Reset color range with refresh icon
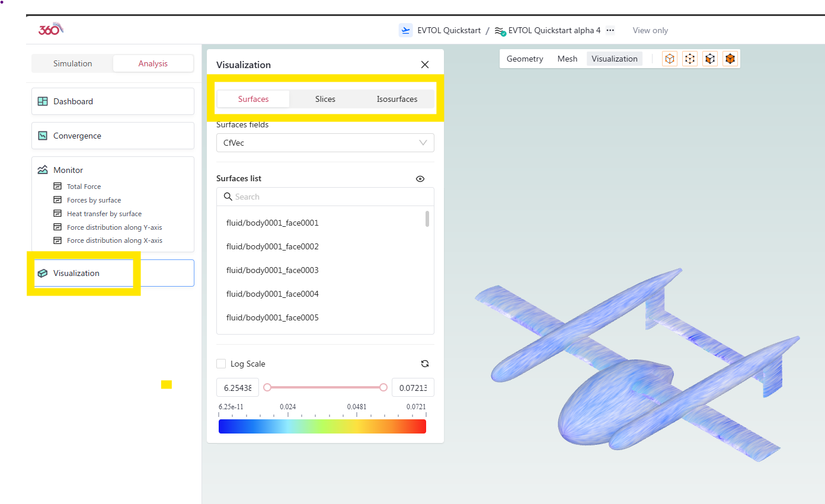This screenshot has height=504, width=825. coord(424,364)
